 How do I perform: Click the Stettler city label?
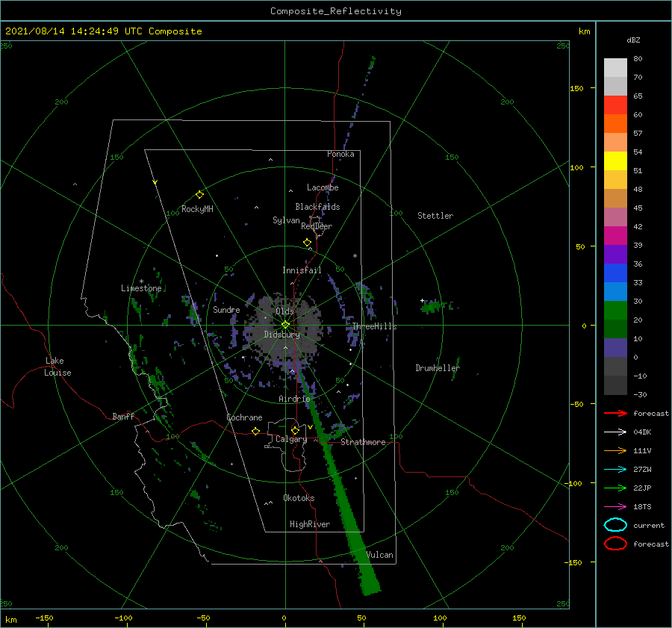tap(435, 216)
